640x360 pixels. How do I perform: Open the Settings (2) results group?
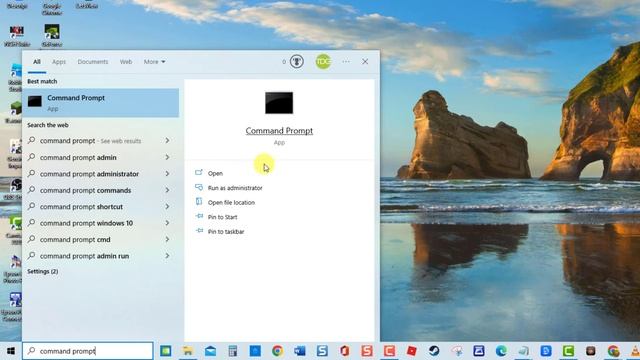42,271
